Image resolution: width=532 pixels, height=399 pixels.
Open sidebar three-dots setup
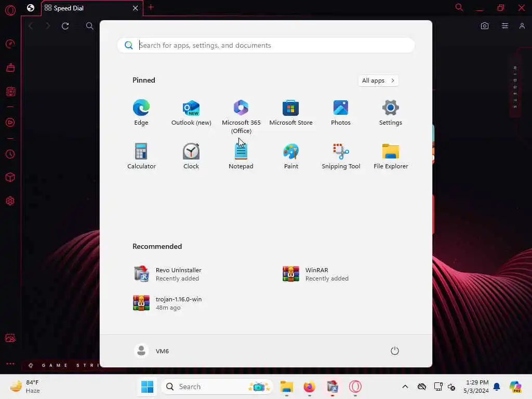[x=10, y=363]
